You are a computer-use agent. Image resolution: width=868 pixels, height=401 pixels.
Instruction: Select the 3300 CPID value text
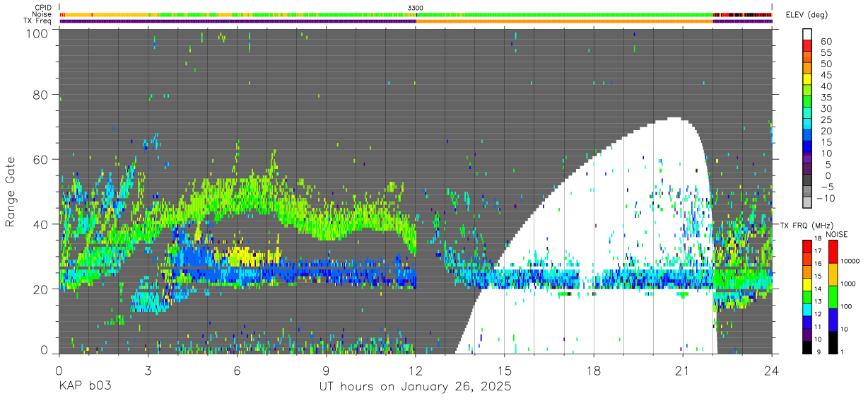point(416,7)
